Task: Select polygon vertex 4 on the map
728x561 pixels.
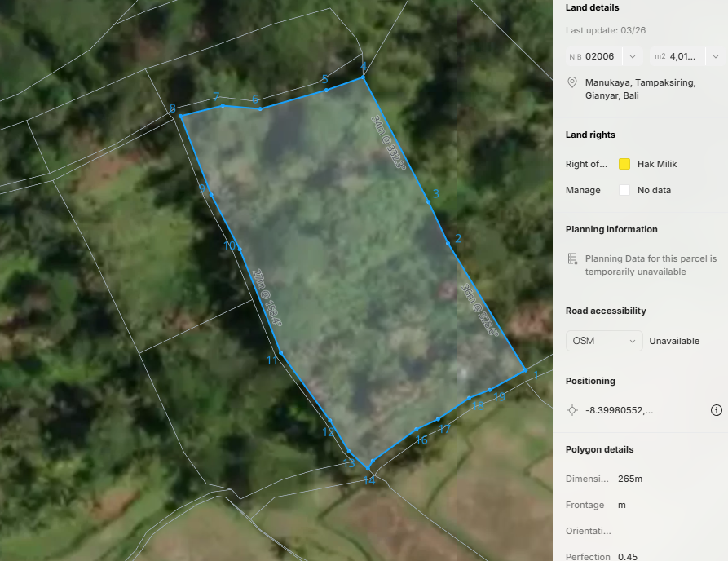Action: coord(363,77)
